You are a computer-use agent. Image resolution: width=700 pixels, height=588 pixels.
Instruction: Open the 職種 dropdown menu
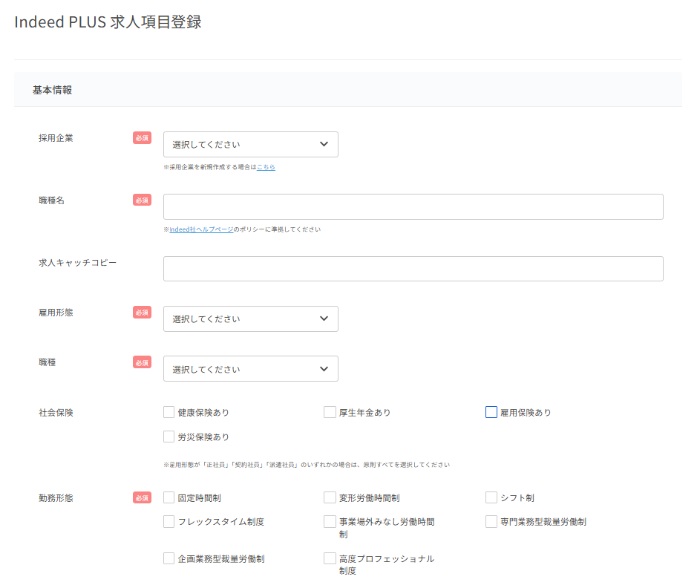point(250,369)
